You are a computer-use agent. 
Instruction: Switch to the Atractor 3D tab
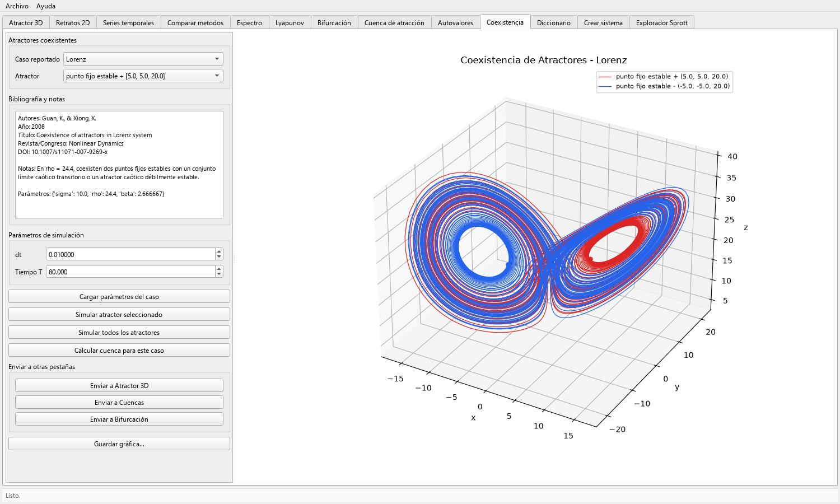point(26,23)
